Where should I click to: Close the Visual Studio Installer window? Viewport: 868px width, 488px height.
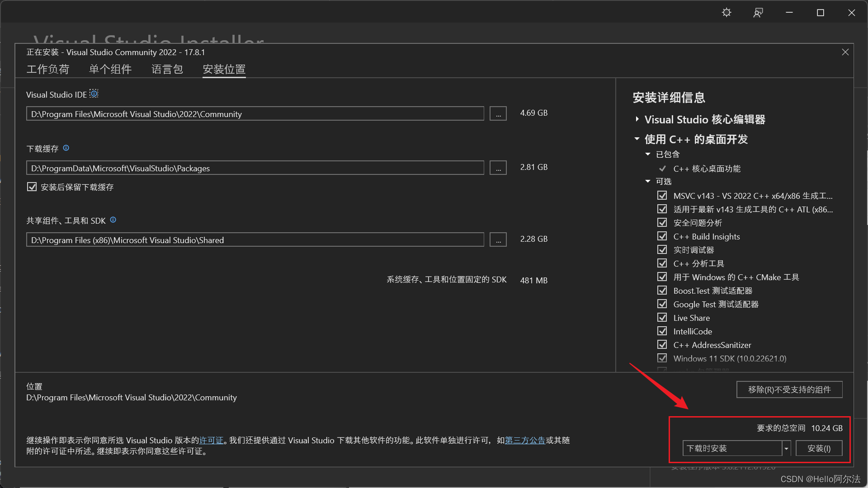(x=852, y=13)
